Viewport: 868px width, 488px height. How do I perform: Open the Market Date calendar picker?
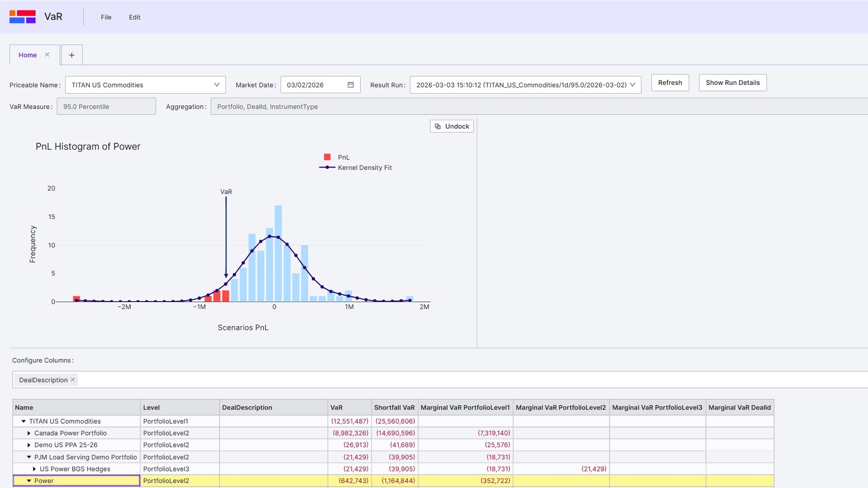[x=350, y=85]
